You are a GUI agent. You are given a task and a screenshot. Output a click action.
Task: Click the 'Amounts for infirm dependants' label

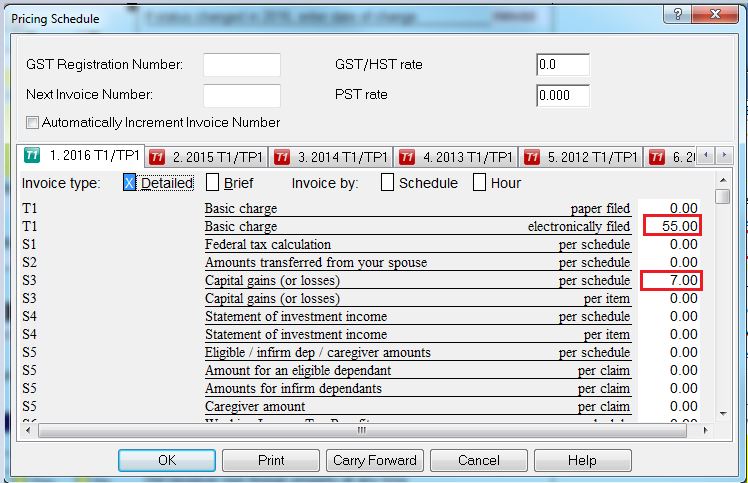click(x=293, y=388)
